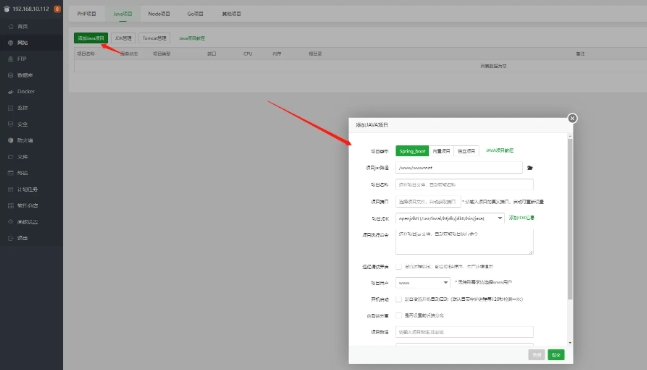Close the Add JAVA project dialog with X
This screenshot has width=647, height=370.
coord(572,118)
